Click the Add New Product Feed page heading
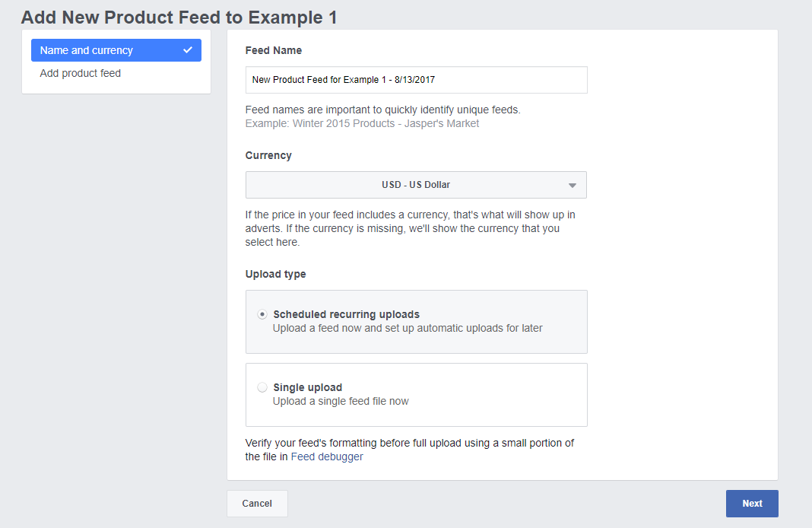Viewport: 812px width, 528px height. pos(179,17)
